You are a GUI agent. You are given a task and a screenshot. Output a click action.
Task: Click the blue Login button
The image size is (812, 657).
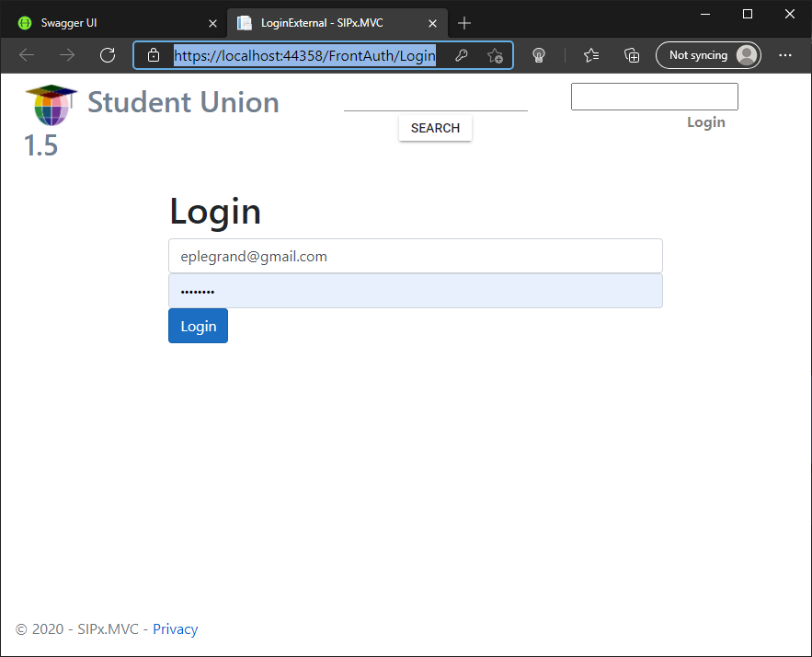(x=198, y=326)
